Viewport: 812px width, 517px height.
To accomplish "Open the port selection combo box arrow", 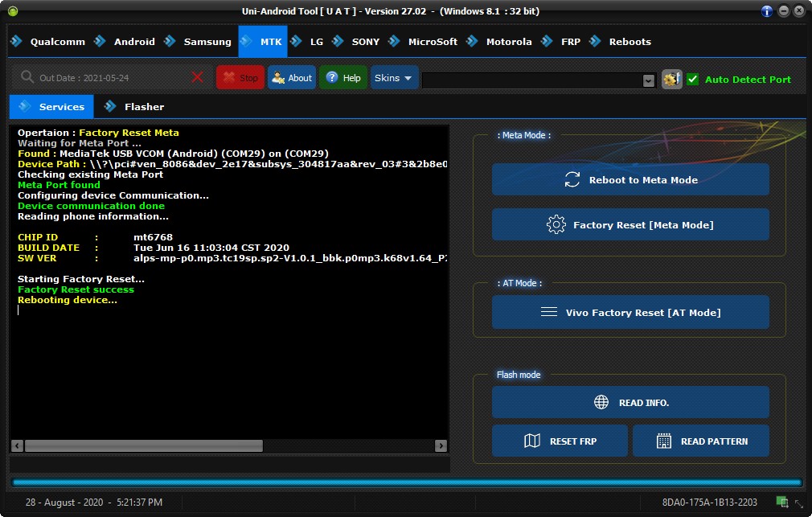I will click(648, 80).
